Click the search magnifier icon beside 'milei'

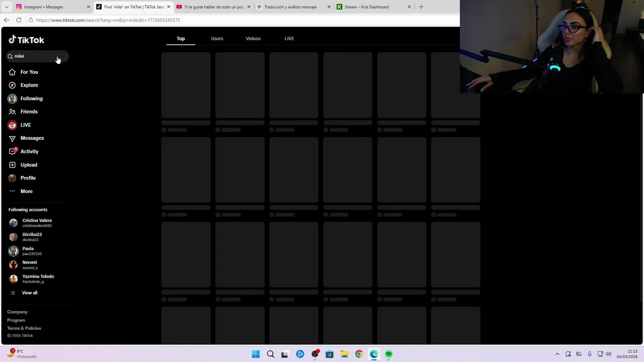tap(10, 56)
